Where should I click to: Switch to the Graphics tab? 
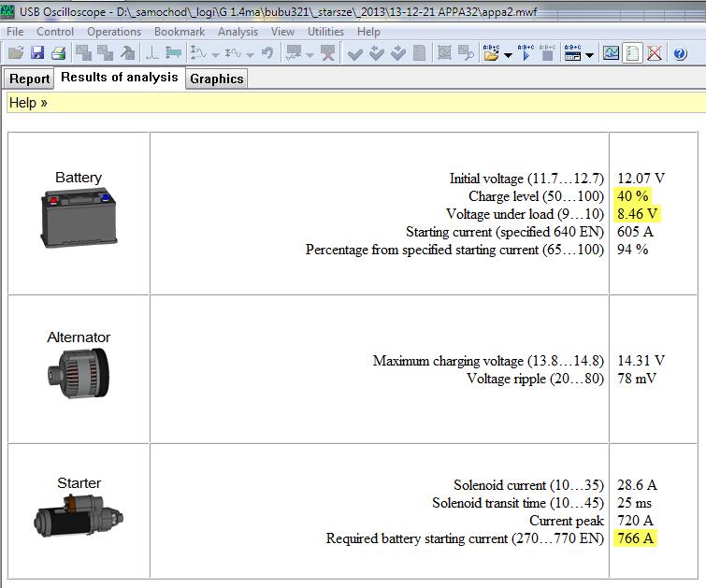tap(217, 79)
